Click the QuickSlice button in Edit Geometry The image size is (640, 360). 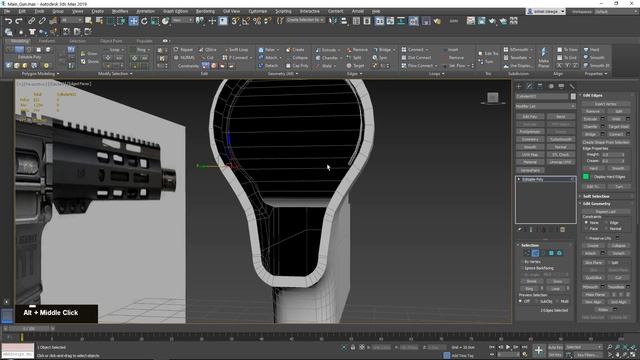tap(593, 278)
